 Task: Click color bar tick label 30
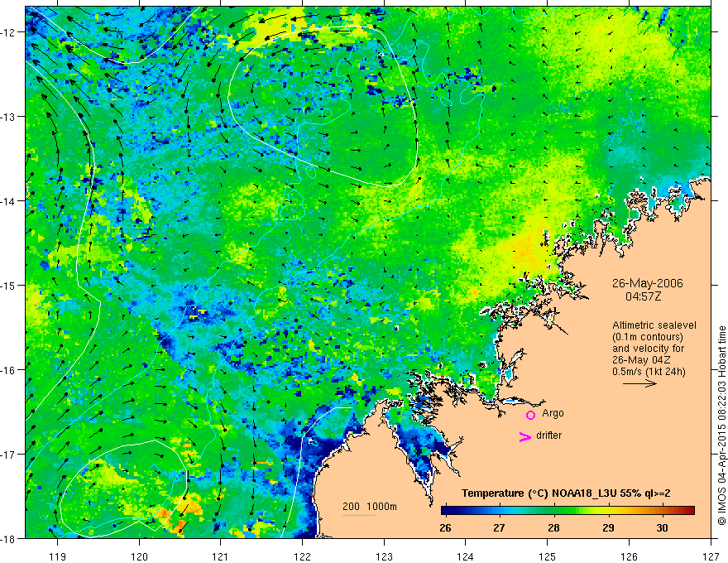tap(662, 527)
